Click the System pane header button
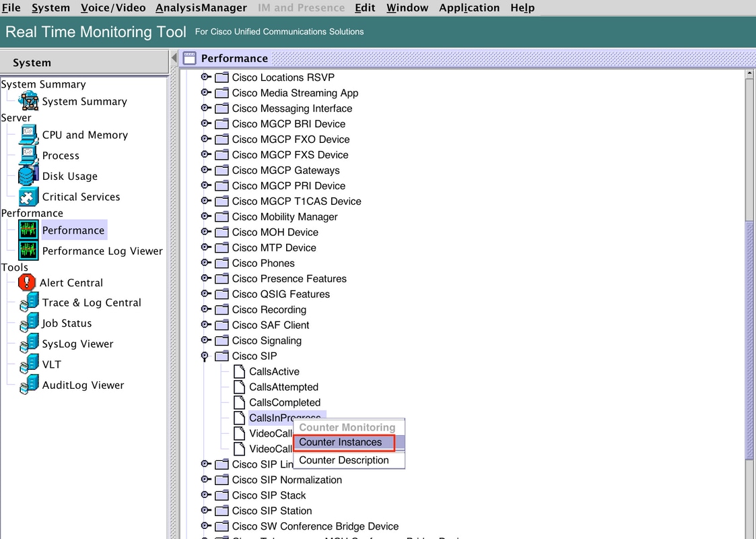 tap(84, 62)
